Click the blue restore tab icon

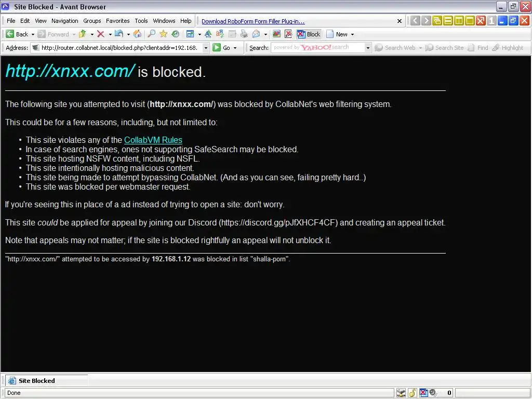click(x=513, y=21)
